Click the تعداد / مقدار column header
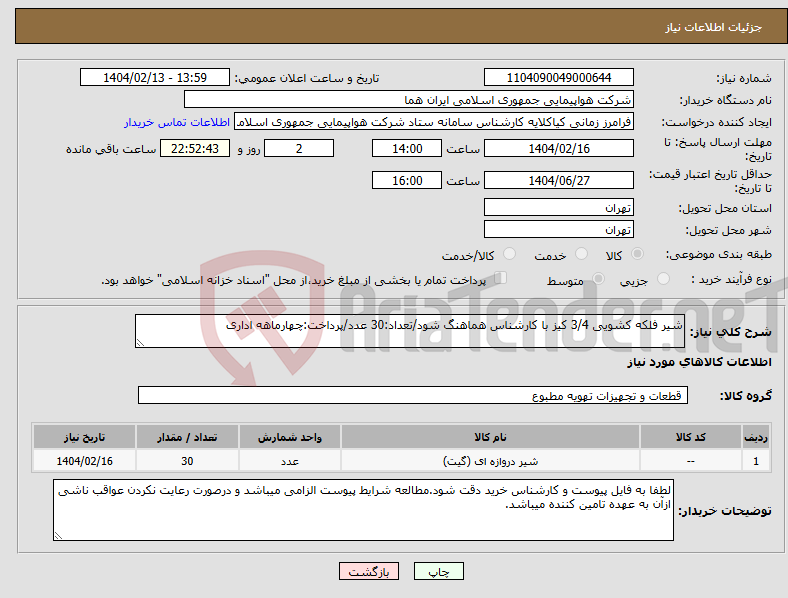This screenshot has height=598, width=788. [187, 437]
